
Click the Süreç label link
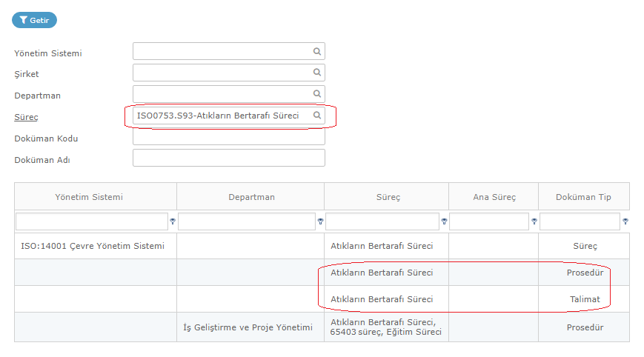pos(26,117)
